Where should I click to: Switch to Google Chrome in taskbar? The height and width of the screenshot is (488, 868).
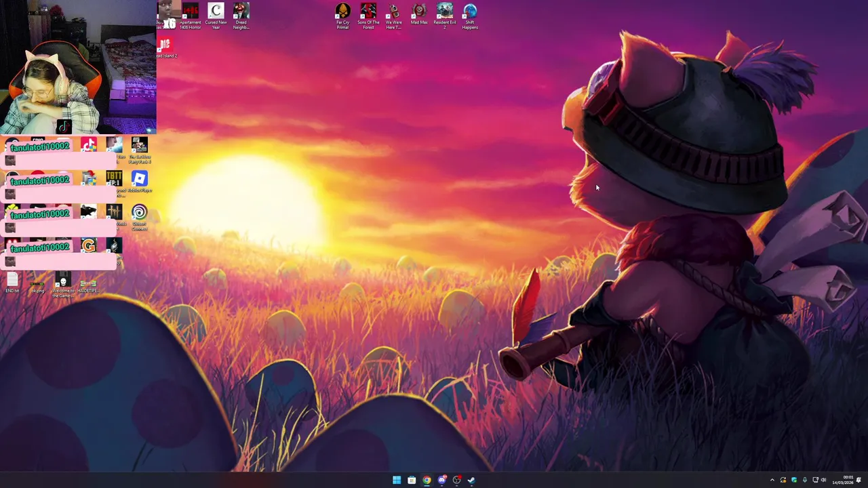point(427,481)
